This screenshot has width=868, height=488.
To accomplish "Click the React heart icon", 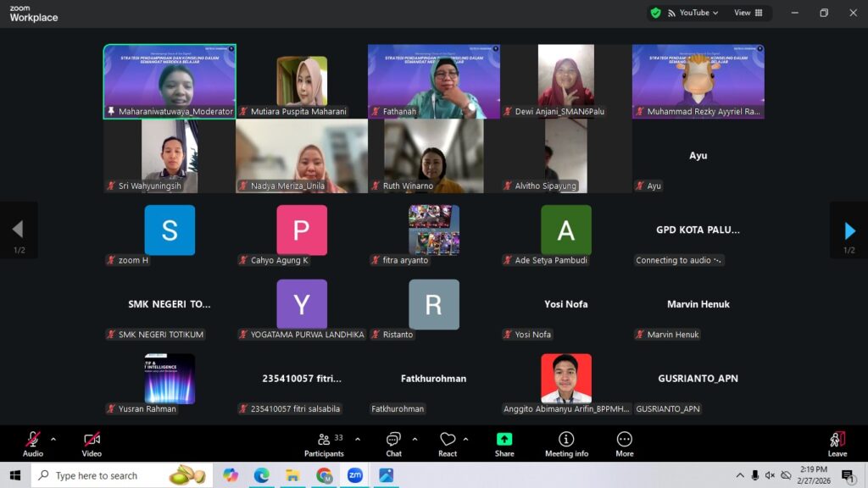I will coord(448,443).
